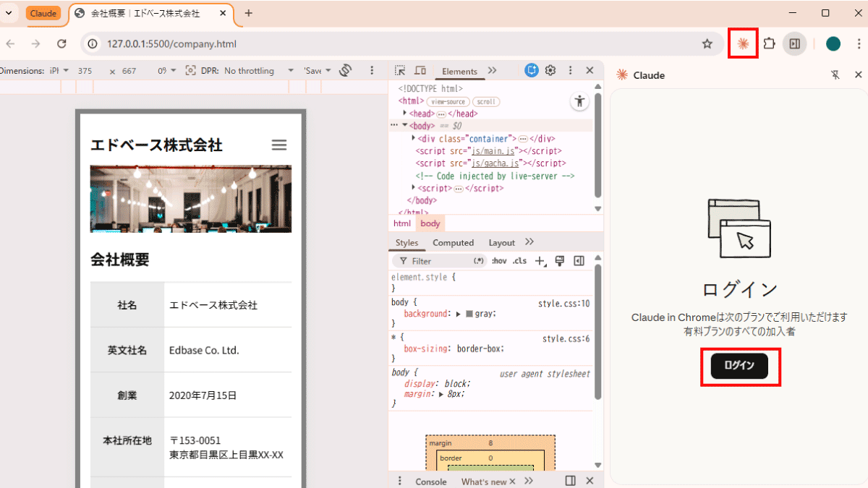The width and height of the screenshot is (868, 488).
Task: Expand the background shorthand property triangle
Action: point(459,314)
